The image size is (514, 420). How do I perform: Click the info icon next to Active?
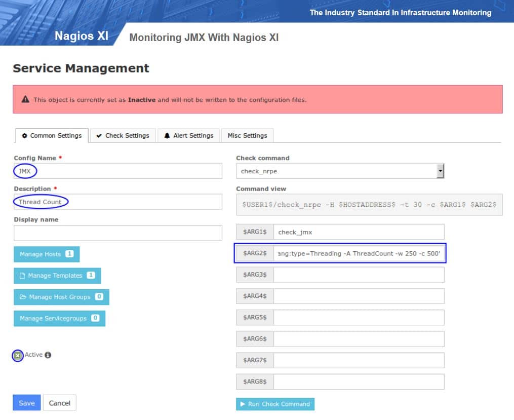tap(48, 355)
